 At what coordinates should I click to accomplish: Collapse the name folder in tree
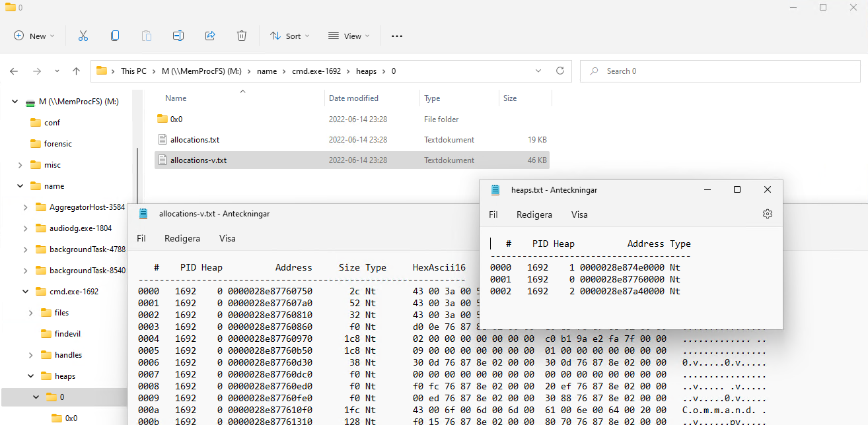[20, 186]
